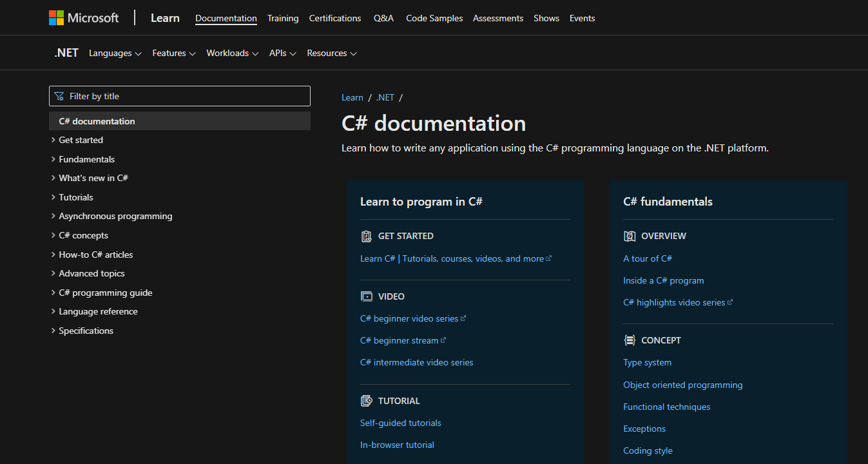Screen dimensions: 868x464
Task: Open the Workloads dropdown menu
Action: [232, 53]
